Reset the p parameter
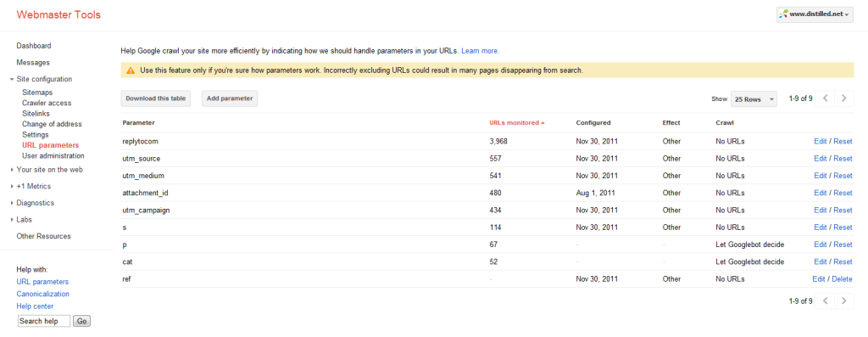Viewport: 868px width, 337px height. click(x=843, y=244)
